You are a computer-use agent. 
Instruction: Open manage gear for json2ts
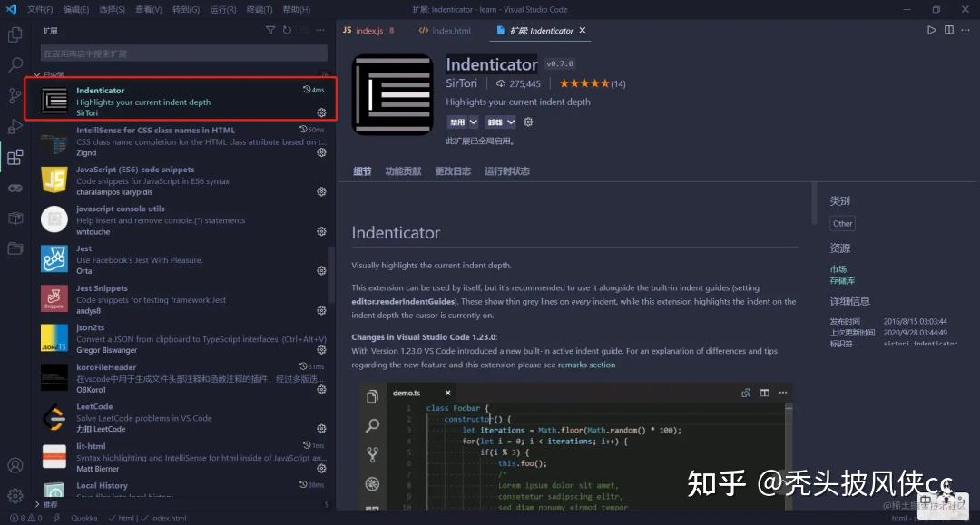tap(321, 350)
